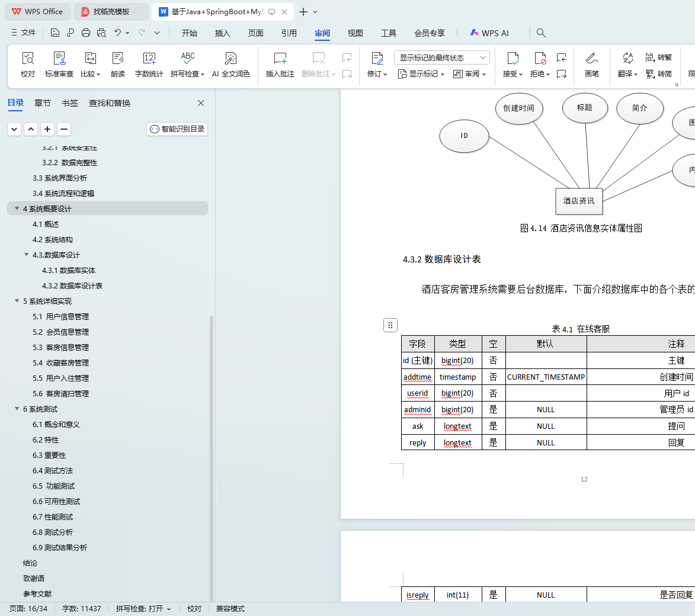Click the 页面: 16/34 status indicator
The image size is (695, 616).
[28, 608]
